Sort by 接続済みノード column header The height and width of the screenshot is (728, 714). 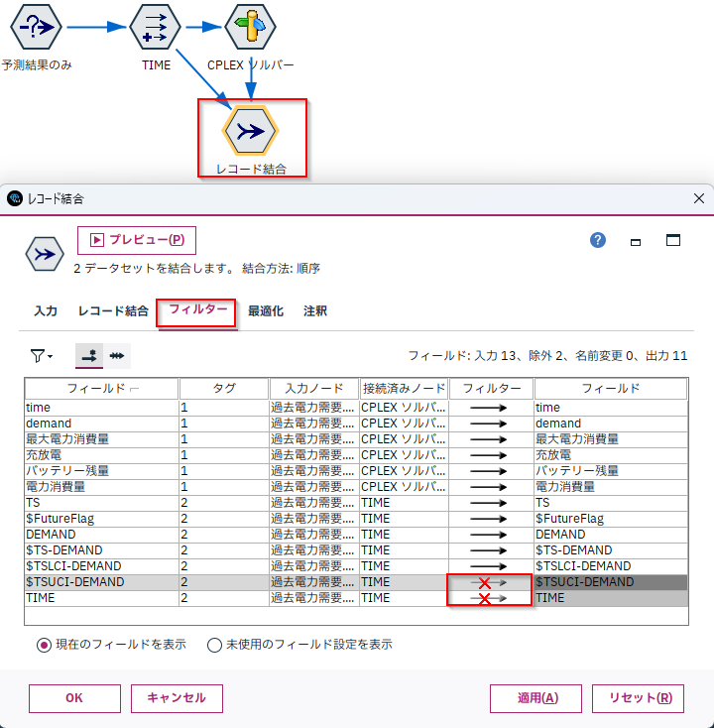[404, 389]
